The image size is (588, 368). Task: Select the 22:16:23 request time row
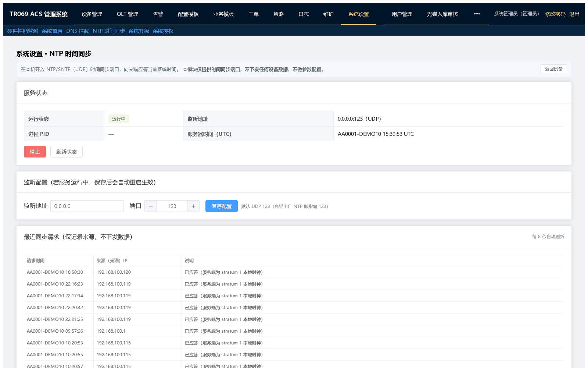294,284
